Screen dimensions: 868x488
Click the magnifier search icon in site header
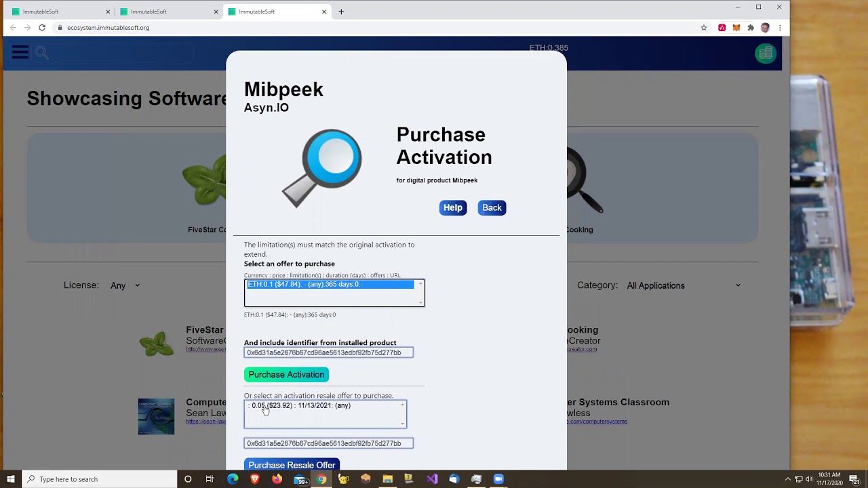(41, 53)
